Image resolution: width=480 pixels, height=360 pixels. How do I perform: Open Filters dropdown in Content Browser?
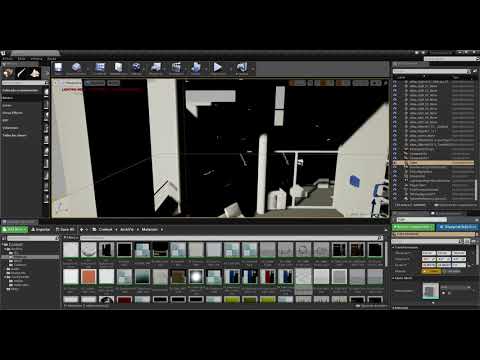pyautogui.click(x=71, y=238)
